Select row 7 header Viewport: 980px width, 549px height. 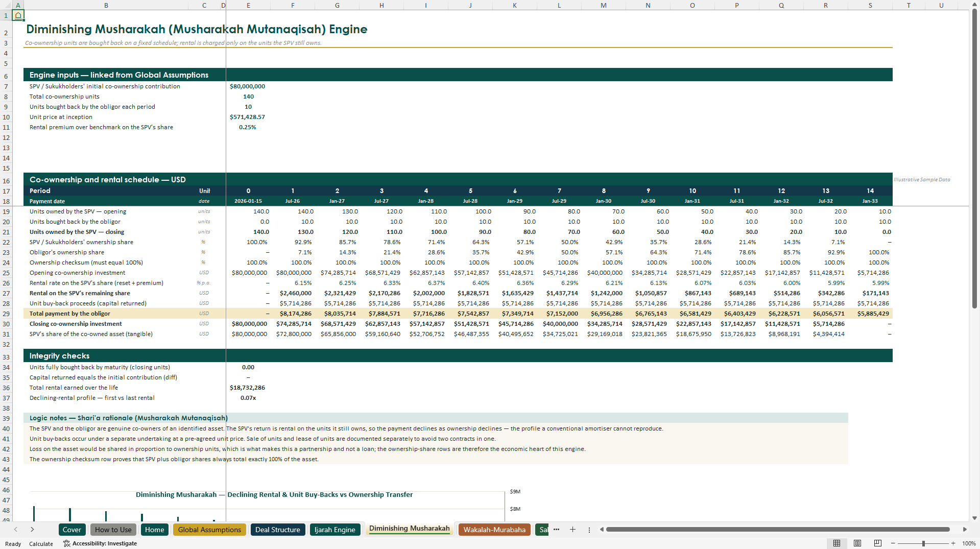point(6,86)
